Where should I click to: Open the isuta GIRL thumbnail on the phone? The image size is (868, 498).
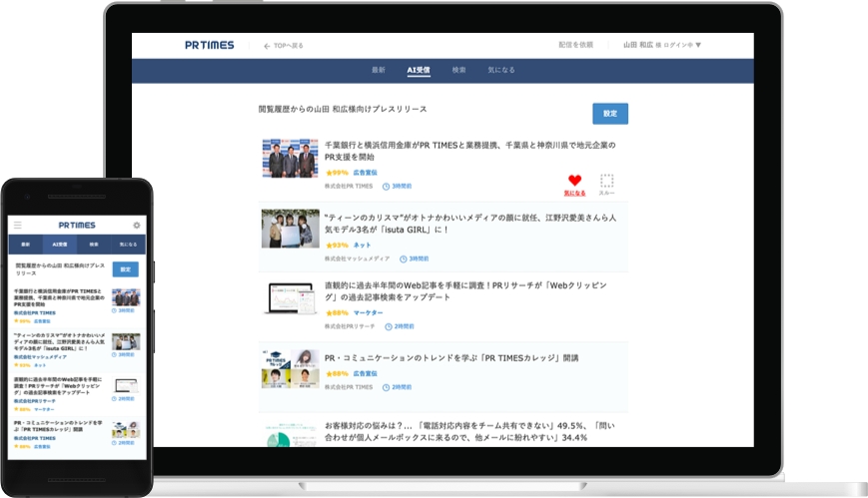[126, 341]
